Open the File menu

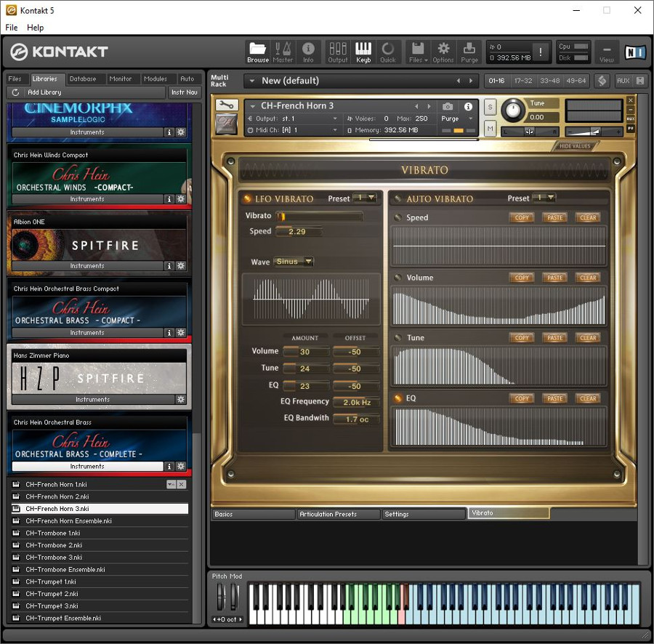coord(11,28)
